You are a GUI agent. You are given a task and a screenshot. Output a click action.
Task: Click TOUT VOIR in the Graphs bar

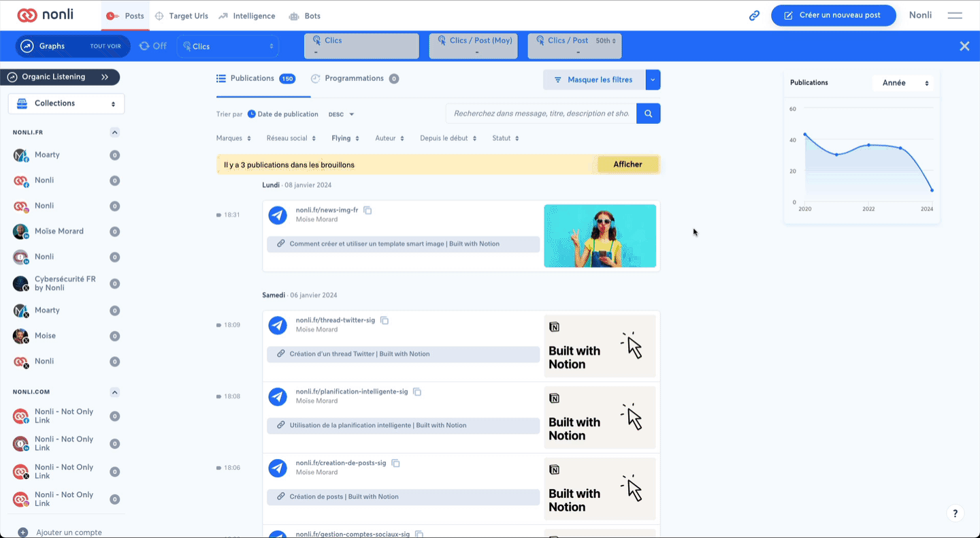105,46
